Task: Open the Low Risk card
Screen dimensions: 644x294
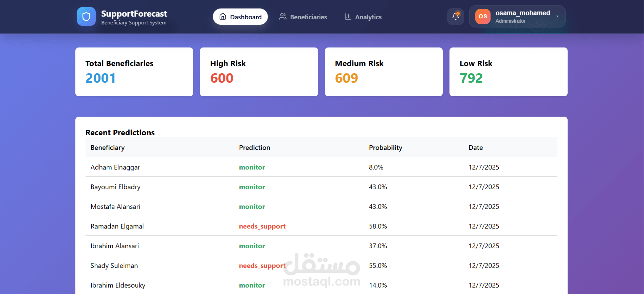Action: pos(509,72)
